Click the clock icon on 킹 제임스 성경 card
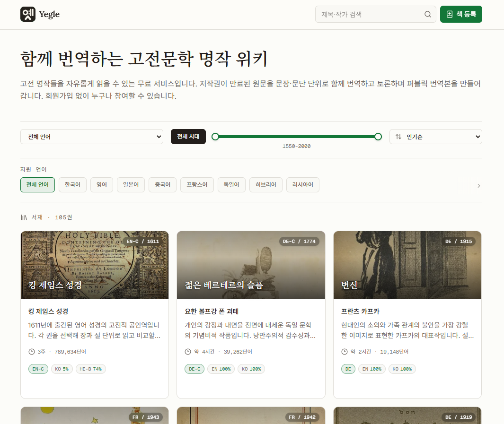Viewport: 504px width, 424px height. tap(32, 352)
